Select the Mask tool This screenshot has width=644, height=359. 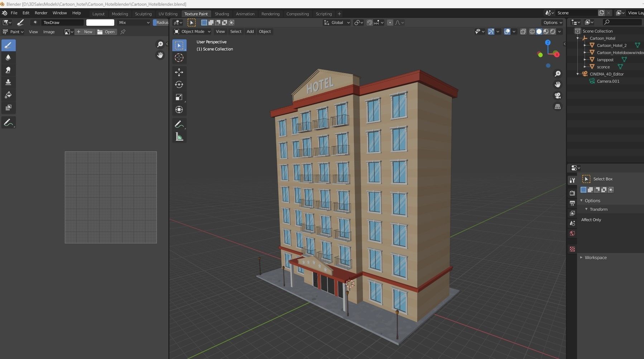pyautogui.click(x=9, y=107)
